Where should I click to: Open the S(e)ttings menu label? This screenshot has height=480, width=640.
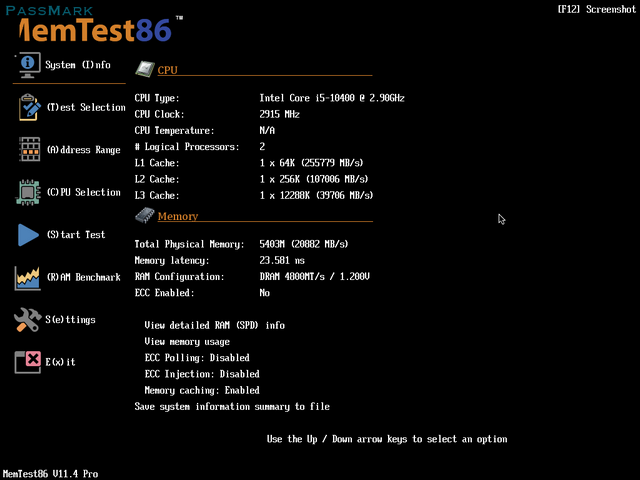point(70,320)
